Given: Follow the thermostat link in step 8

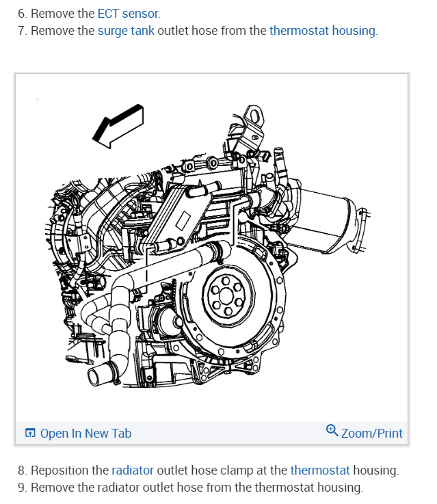Looking at the screenshot, I should (x=320, y=470).
